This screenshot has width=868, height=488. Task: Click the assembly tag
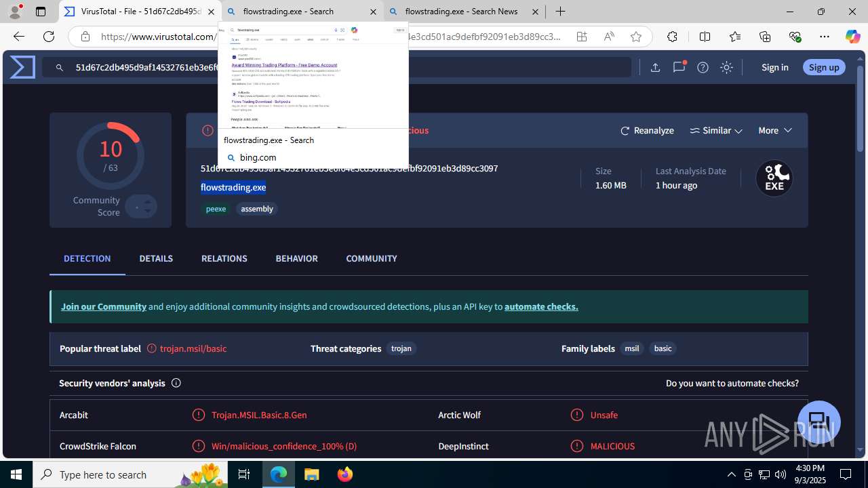[257, 209]
